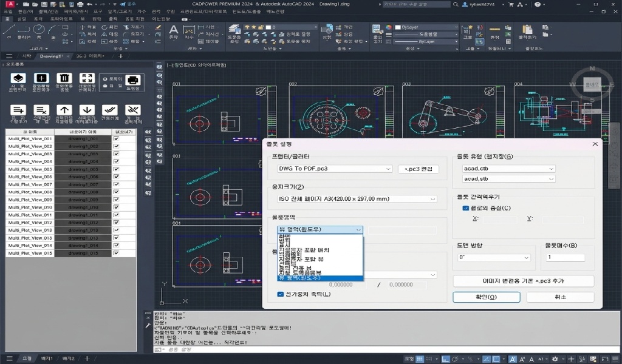Click the Measure utility icon
The image size is (622, 364).
494,31
